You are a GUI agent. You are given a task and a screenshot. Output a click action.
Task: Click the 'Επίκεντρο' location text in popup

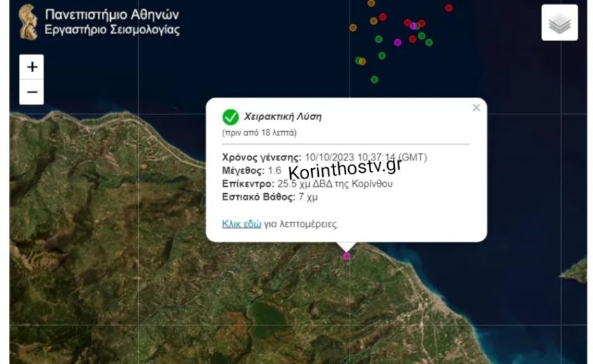(x=307, y=183)
